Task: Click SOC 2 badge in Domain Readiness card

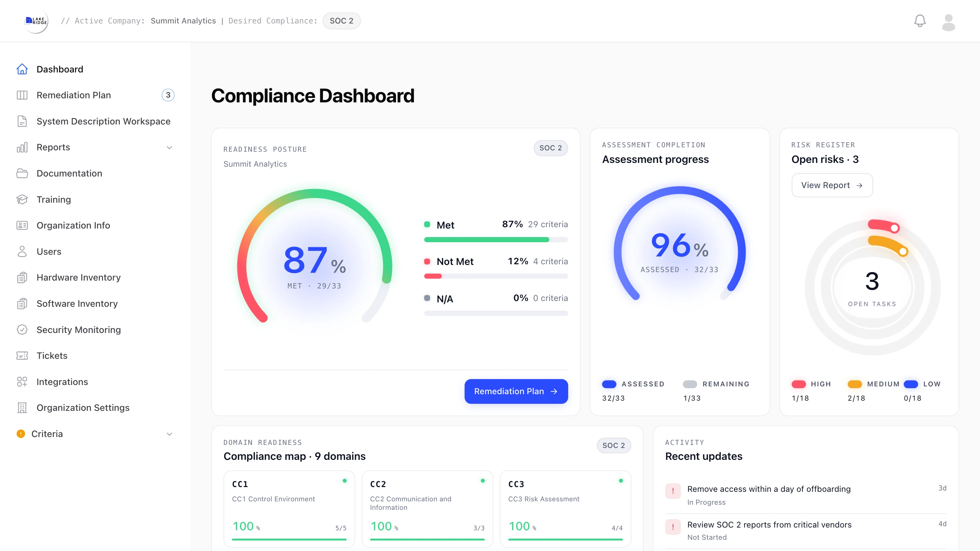Action: pyautogui.click(x=614, y=445)
